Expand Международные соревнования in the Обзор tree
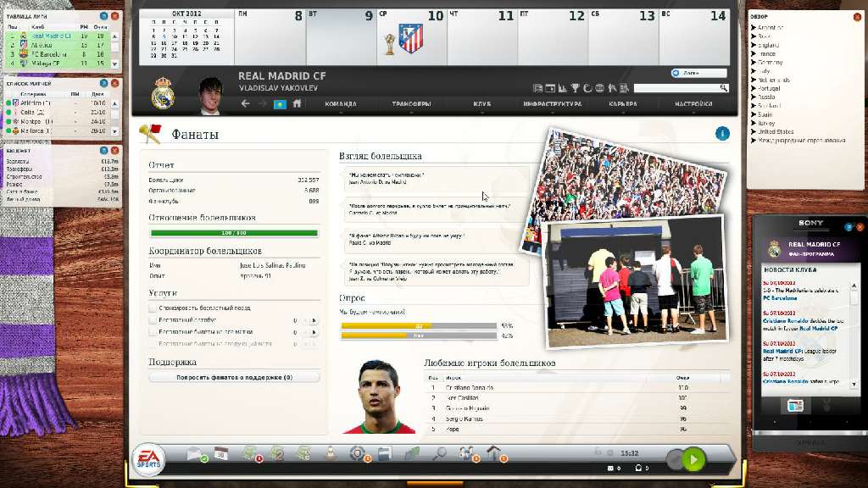 coord(754,141)
